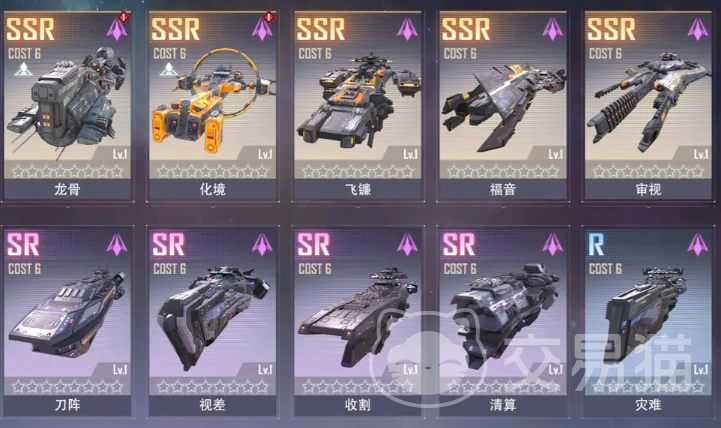The width and height of the screenshot is (721, 428).
Task: Select the 飞镰 ship thumbnail
Action: click(359, 101)
